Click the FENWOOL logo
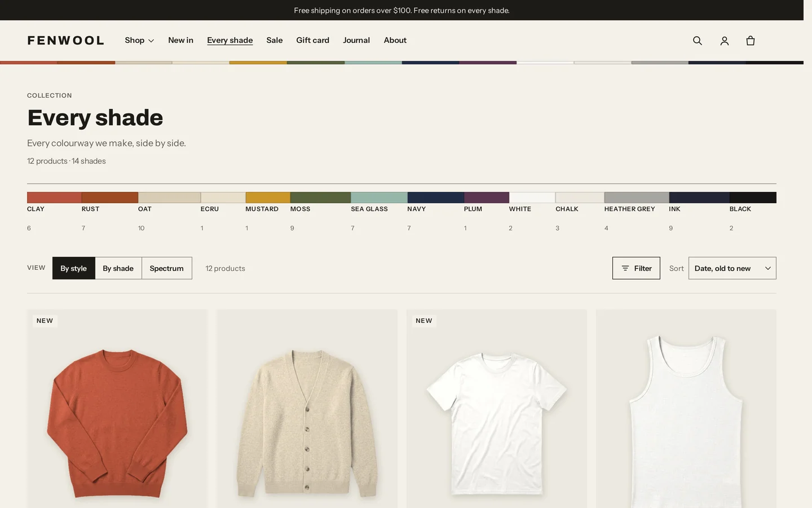This screenshot has height=508, width=812. 66,41
